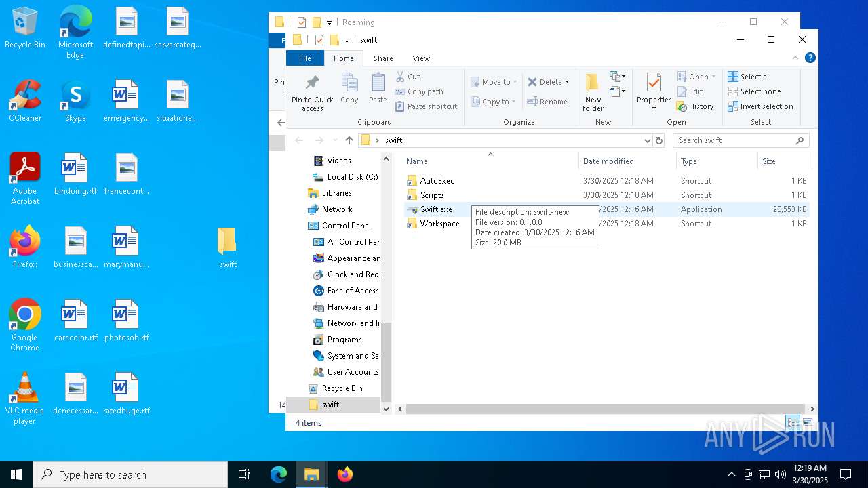
Task: Show hidden system tray icons
Action: pos(731,474)
